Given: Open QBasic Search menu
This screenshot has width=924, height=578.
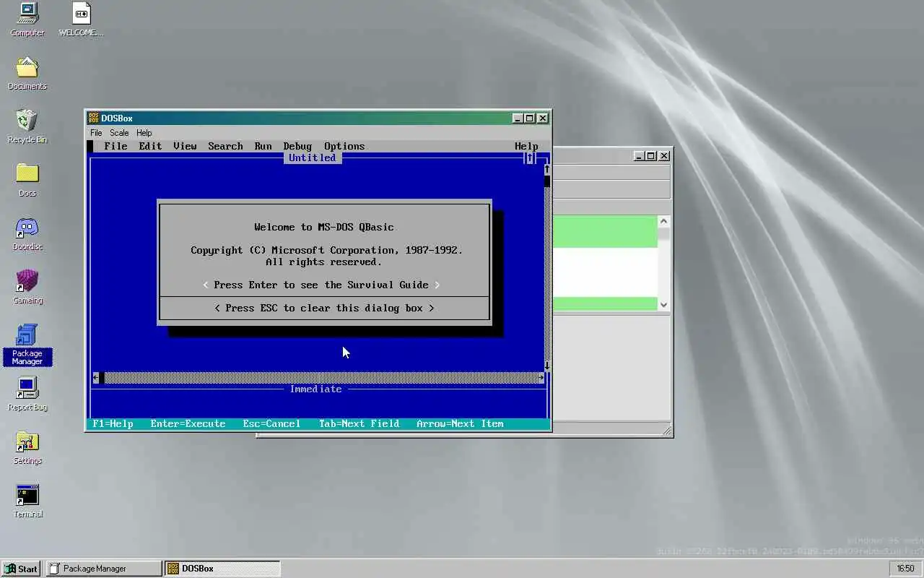Looking at the screenshot, I should click(x=225, y=146).
